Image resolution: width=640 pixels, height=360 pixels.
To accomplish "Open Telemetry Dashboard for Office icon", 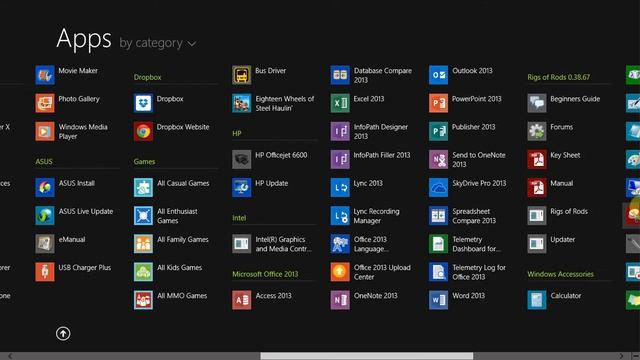I will (x=438, y=244).
